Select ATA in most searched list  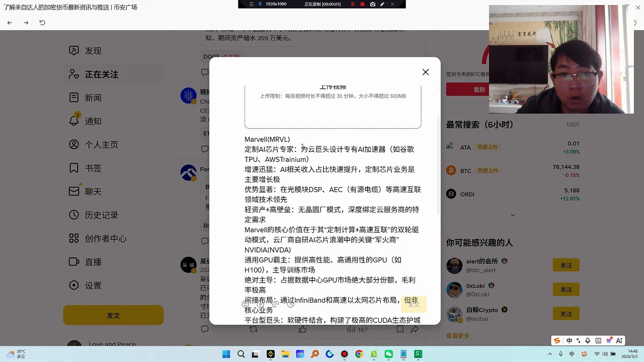pos(513,147)
